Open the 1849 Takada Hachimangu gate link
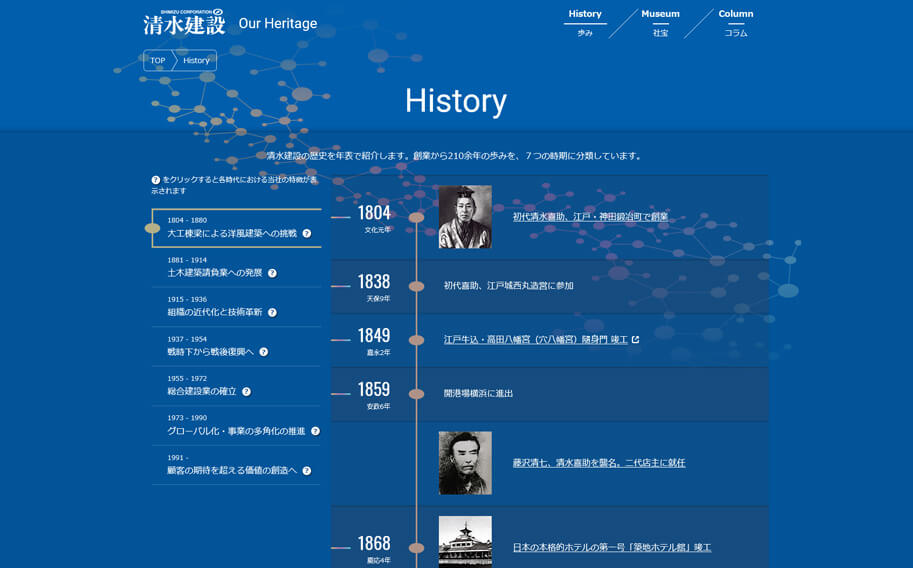 click(535, 340)
